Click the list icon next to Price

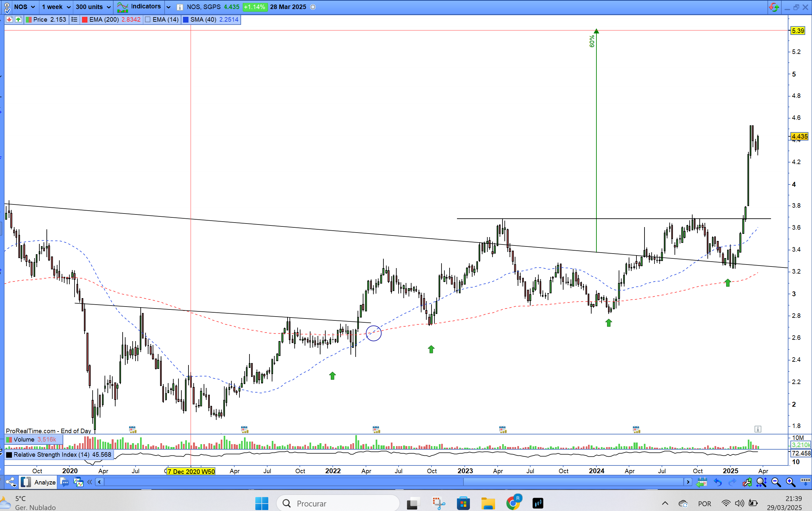pos(74,20)
